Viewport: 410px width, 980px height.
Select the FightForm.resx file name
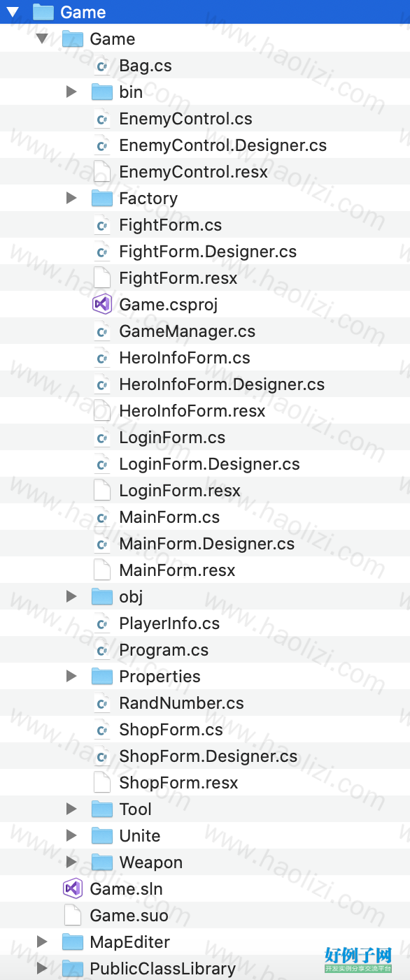[x=178, y=278]
